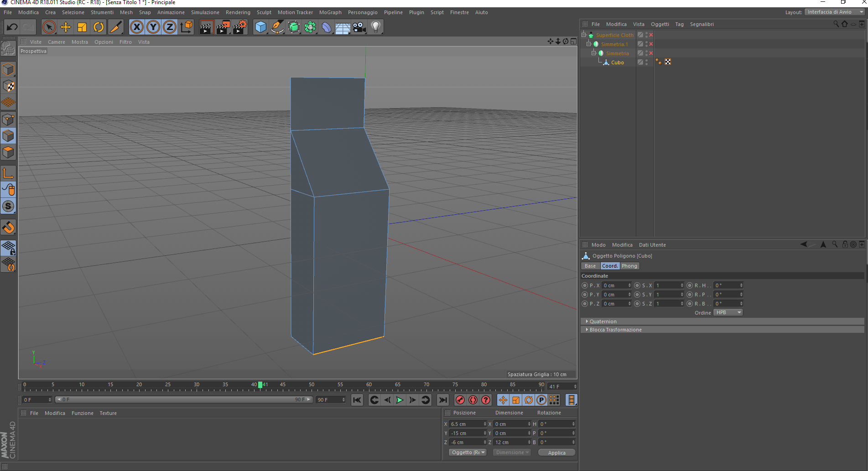Select the Move tool in the top toolbar
The image size is (868, 471).
click(x=66, y=27)
